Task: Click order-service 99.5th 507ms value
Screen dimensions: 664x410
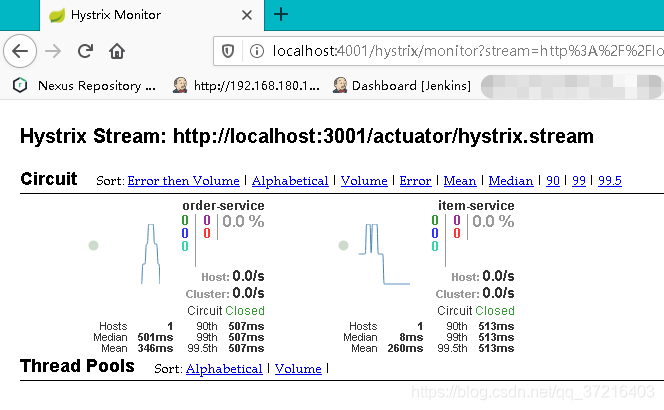Action: click(246, 349)
